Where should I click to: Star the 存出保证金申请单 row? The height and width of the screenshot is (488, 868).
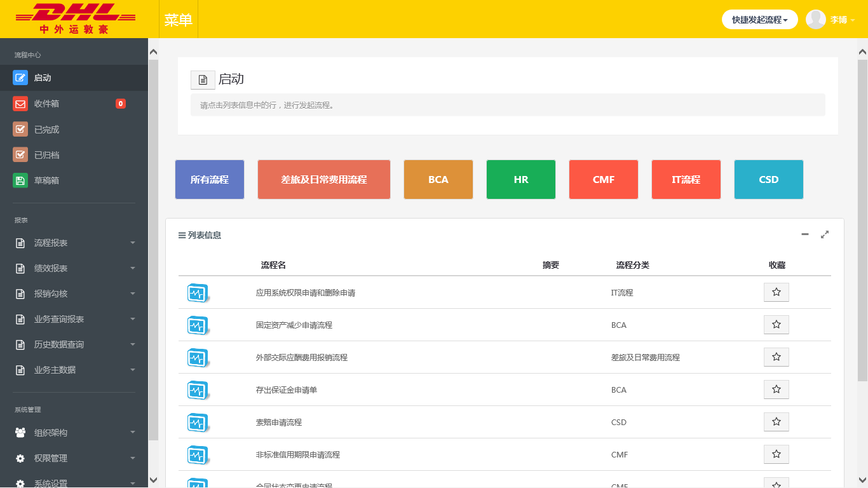776,390
